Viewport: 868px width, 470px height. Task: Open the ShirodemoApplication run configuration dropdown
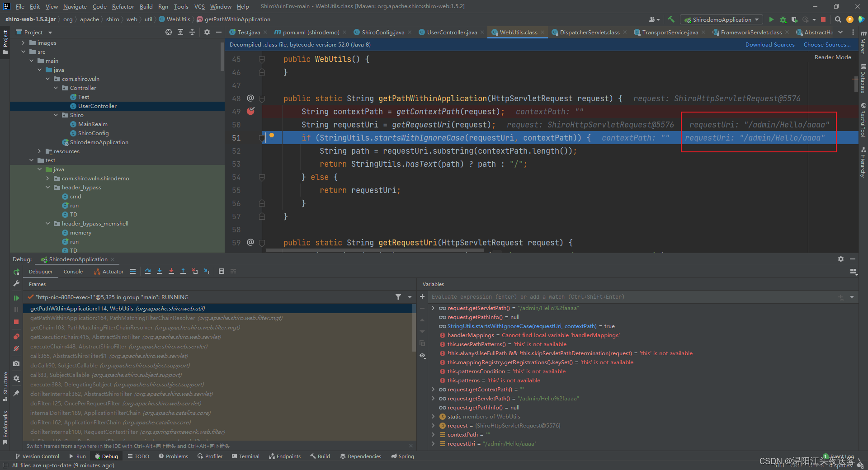(x=722, y=19)
